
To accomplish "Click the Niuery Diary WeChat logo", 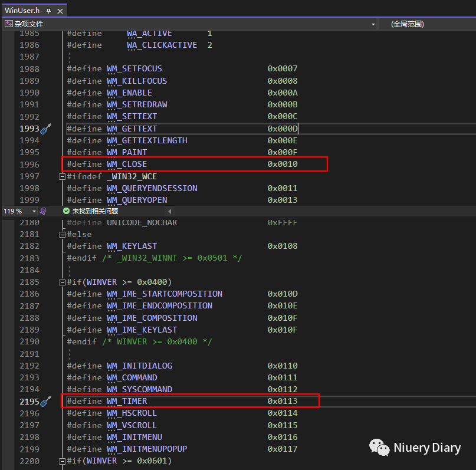I will (x=378, y=448).
